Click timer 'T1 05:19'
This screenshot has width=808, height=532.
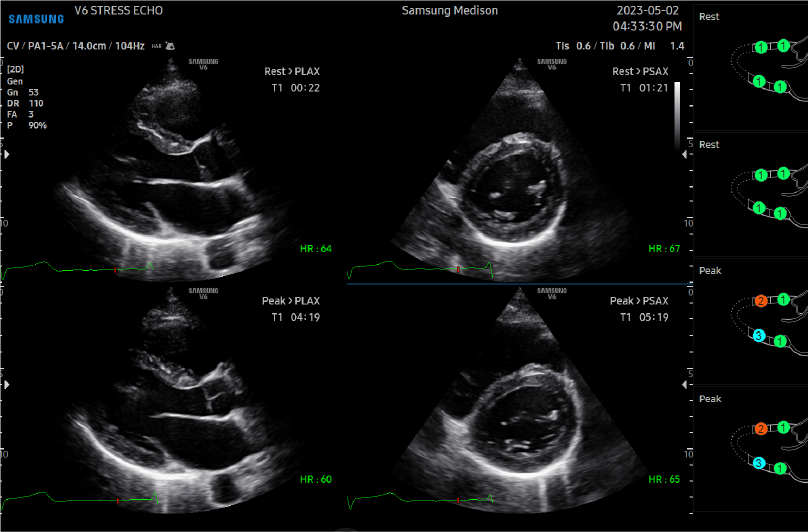(x=644, y=317)
